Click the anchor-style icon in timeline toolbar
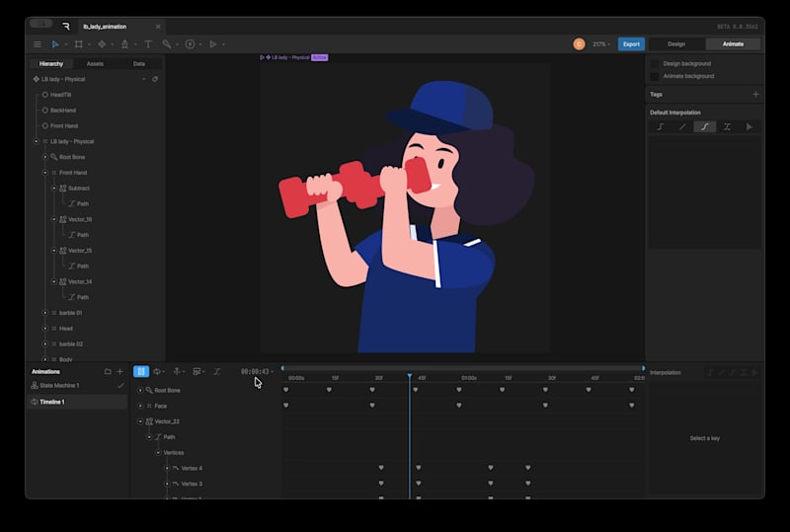The height and width of the screenshot is (532, 790). [177, 372]
